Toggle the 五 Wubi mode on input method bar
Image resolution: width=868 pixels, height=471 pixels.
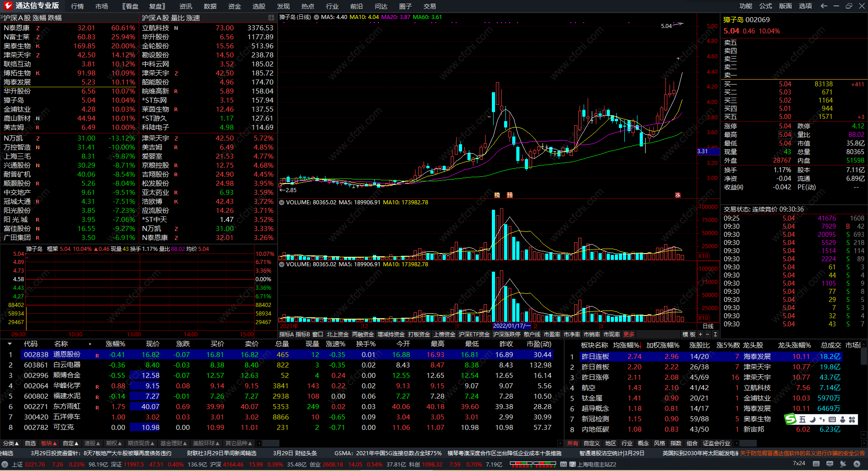point(802,419)
